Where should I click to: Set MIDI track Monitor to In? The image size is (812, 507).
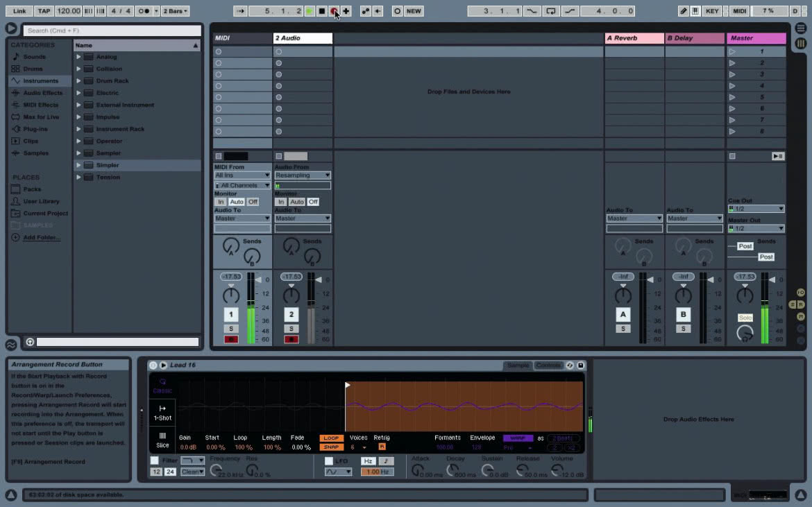point(221,202)
